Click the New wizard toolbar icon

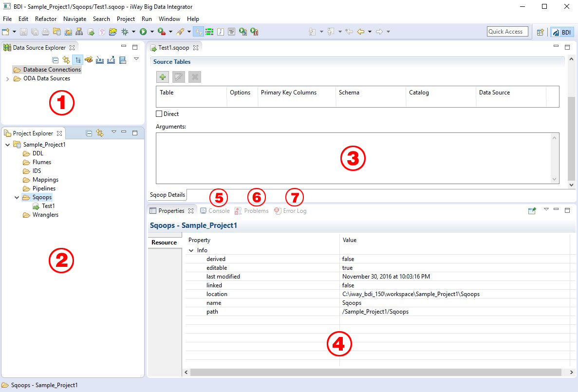point(5,32)
